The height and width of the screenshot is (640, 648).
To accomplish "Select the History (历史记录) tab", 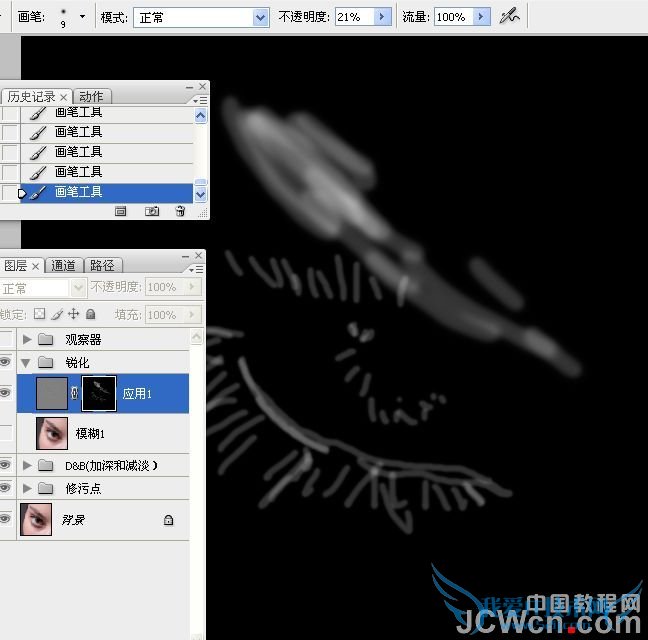I will [31, 97].
